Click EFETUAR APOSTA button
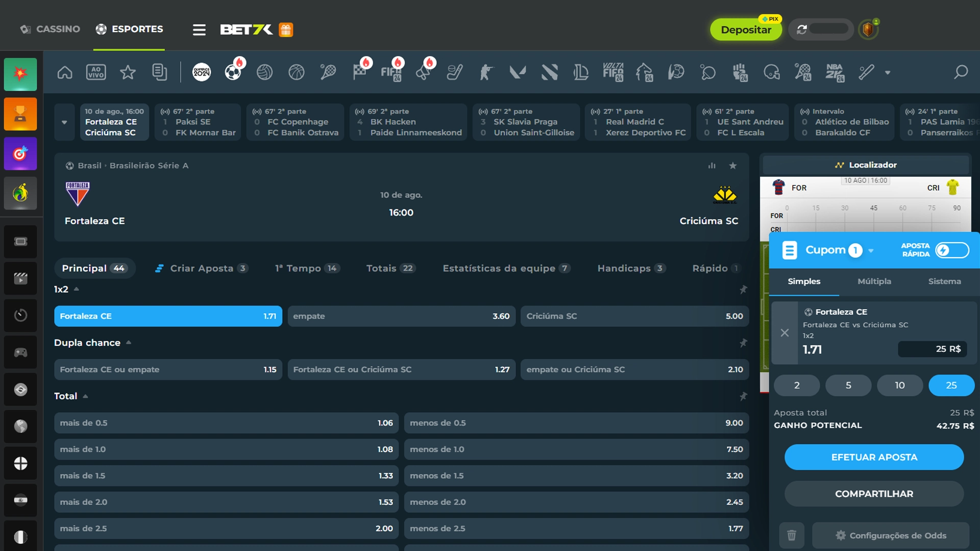The image size is (980, 551). point(874,457)
